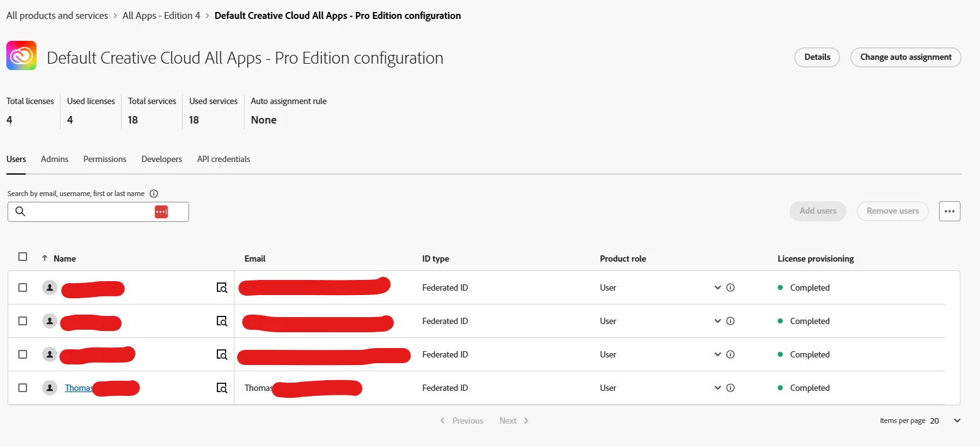Viewport: 980px width, 447px height.
Task: Click the License provisioning column header
Action: click(816, 258)
